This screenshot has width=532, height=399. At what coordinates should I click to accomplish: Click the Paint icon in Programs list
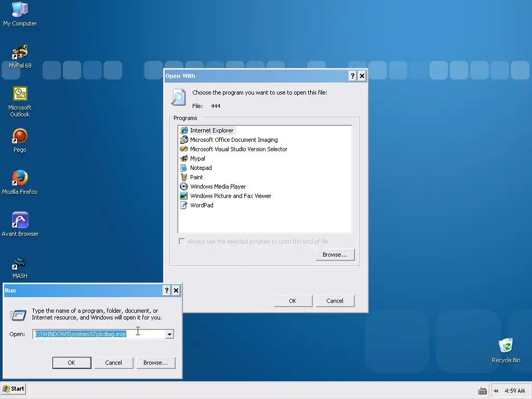(184, 177)
